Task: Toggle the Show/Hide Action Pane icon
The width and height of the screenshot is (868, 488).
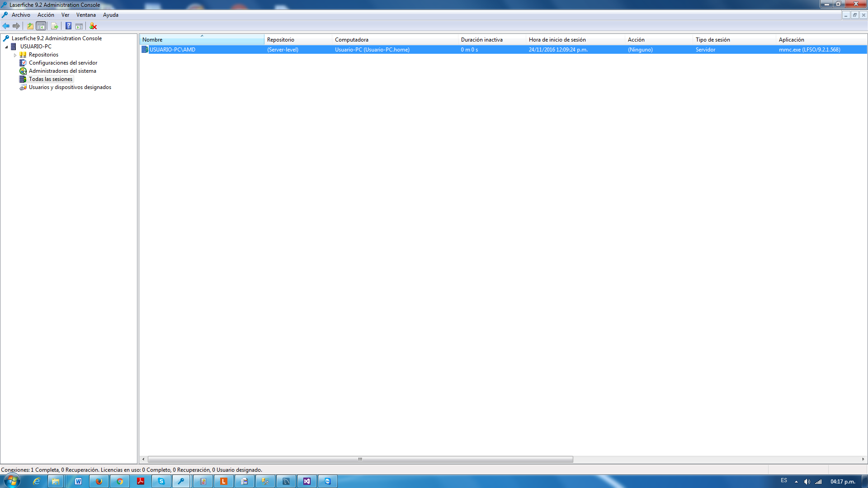Action: (79, 26)
